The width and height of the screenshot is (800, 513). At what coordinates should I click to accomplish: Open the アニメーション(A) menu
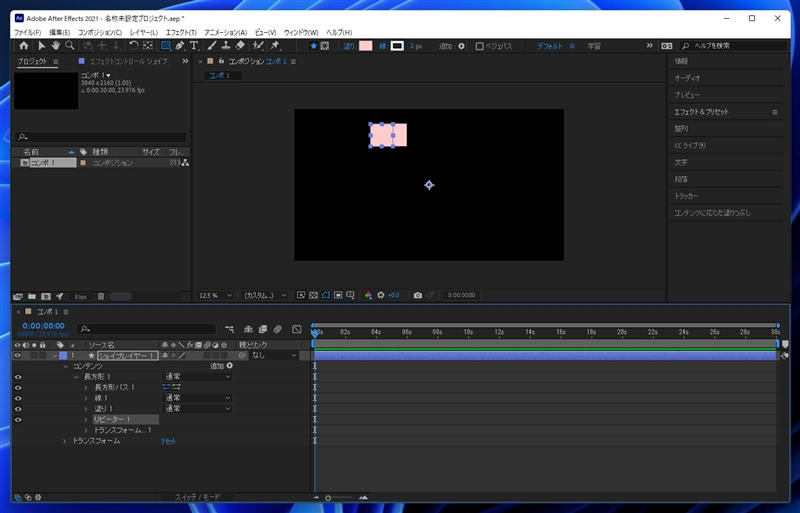[225, 32]
